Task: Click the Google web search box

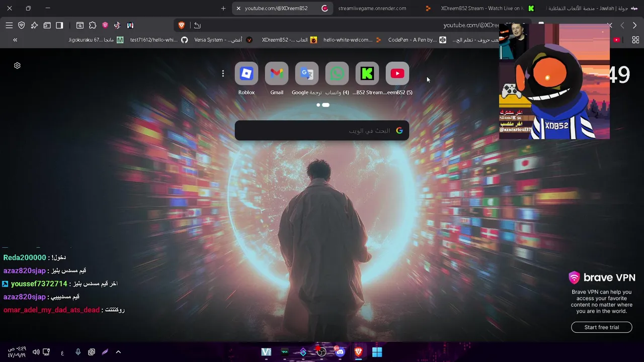Action: 322,131
